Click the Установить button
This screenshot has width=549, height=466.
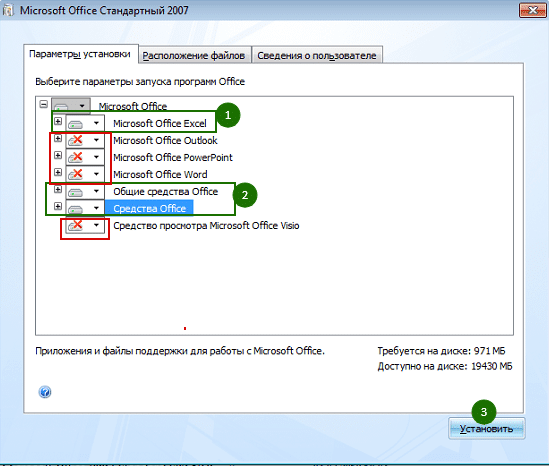(486, 429)
